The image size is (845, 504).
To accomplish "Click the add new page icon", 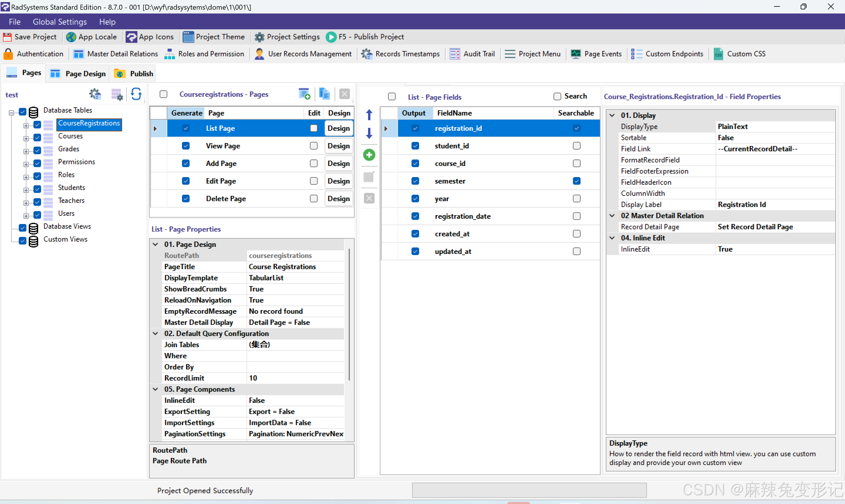I will 304,94.
